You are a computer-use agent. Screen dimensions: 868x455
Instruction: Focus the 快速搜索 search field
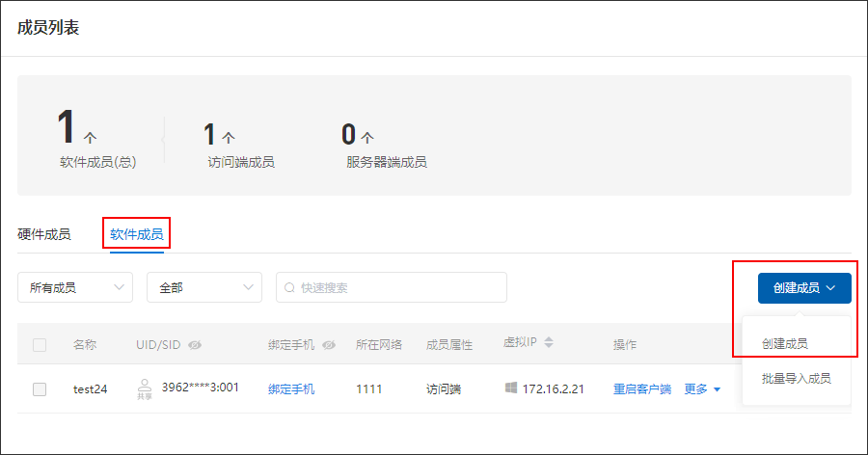pyautogui.click(x=392, y=287)
